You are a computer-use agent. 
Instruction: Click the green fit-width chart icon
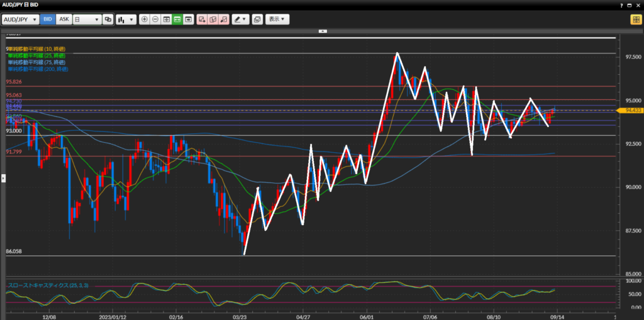pyautogui.click(x=177, y=19)
